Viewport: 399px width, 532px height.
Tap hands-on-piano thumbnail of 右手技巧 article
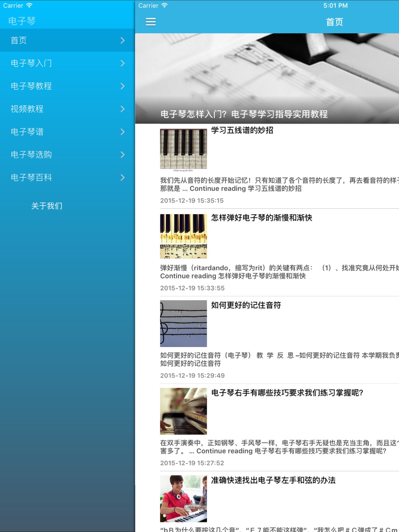[184, 411]
